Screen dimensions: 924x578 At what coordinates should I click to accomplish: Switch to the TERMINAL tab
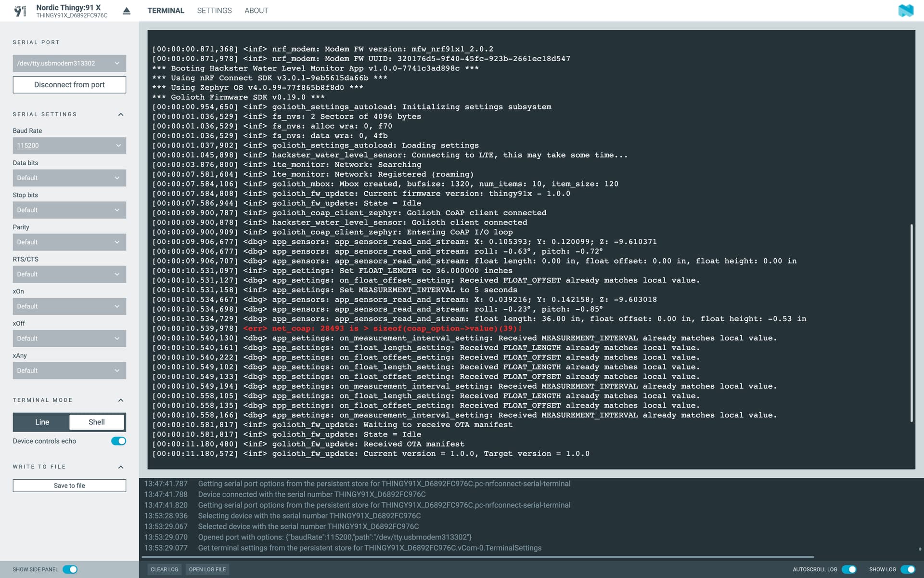tap(166, 11)
